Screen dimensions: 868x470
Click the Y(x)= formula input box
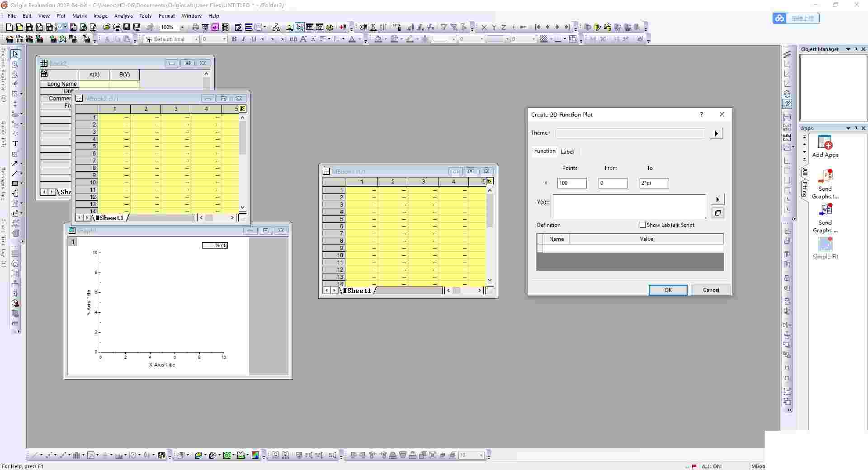[629, 206]
